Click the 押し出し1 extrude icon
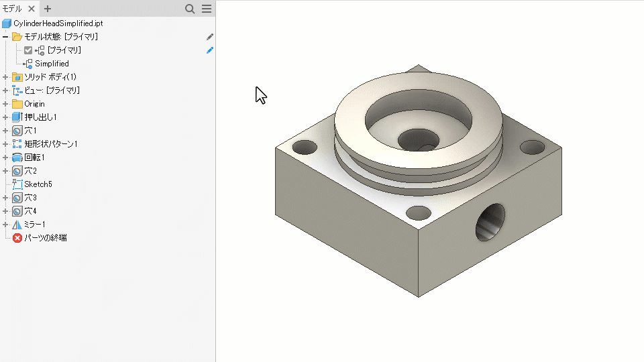 (x=17, y=117)
